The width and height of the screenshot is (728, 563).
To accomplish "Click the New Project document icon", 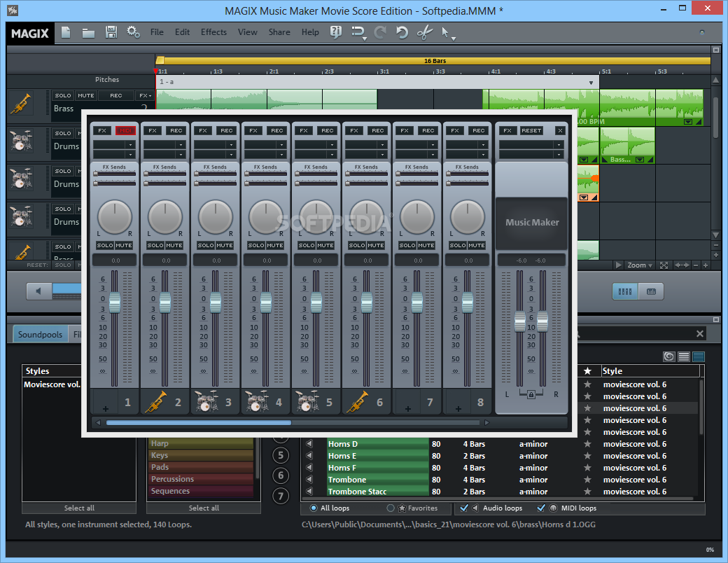I will click(66, 32).
